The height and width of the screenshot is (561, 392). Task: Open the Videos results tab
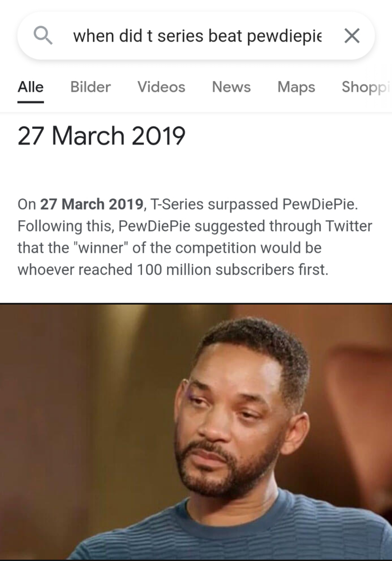(x=161, y=86)
